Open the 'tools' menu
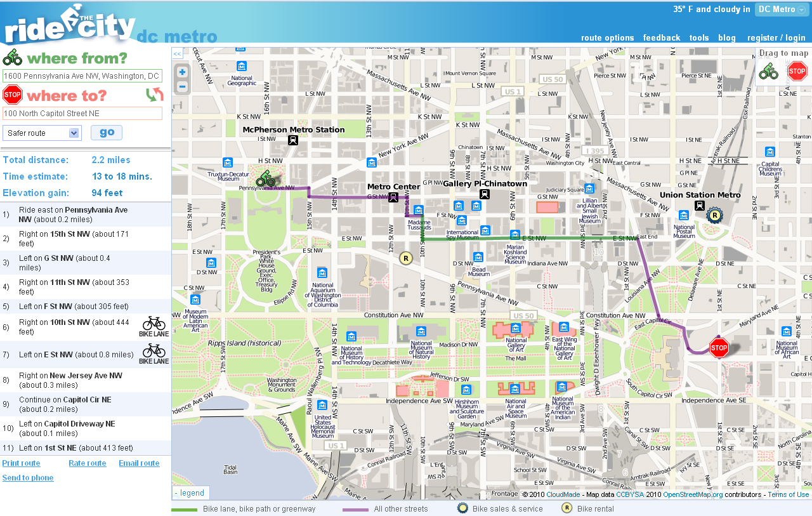Image resolution: width=812 pixels, height=516 pixels. tap(699, 37)
